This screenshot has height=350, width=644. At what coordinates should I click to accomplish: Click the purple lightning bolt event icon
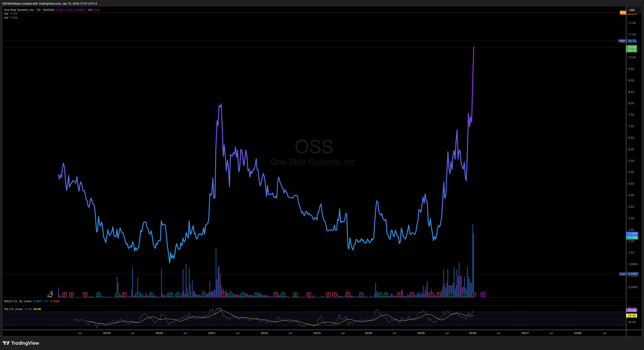pyautogui.click(x=474, y=294)
